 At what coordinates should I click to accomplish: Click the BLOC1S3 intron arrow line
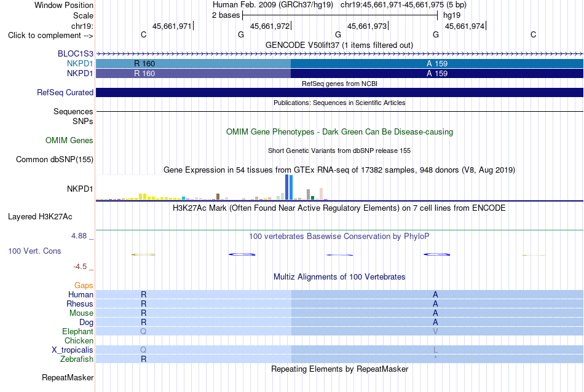(x=339, y=53)
